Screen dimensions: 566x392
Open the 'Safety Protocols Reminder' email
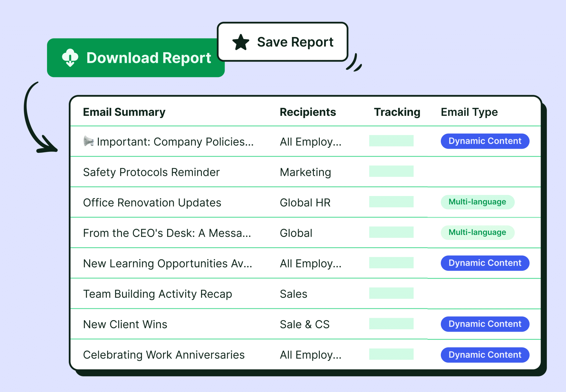(x=151, y=172)
